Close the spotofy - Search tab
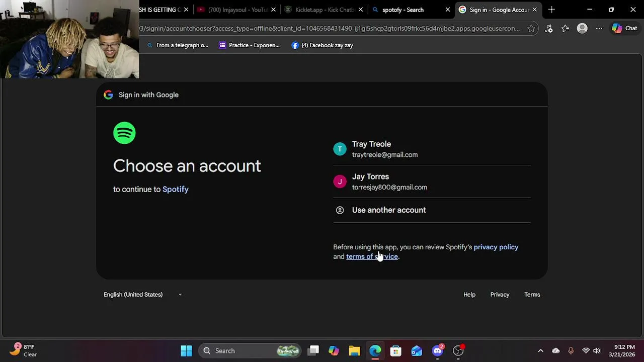This screenshot has width=644, height=362. pyautogui.click(x=448, y=10)
